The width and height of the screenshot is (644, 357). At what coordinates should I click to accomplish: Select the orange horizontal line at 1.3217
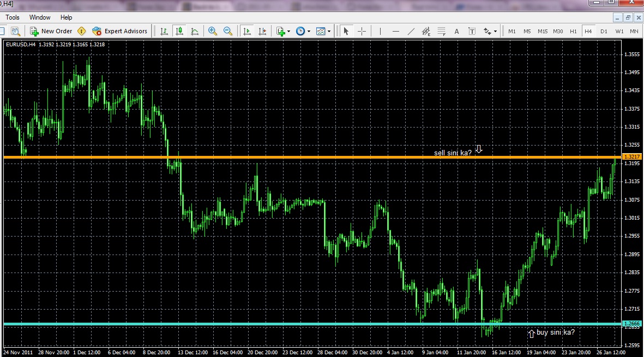(x=312, y=157)
